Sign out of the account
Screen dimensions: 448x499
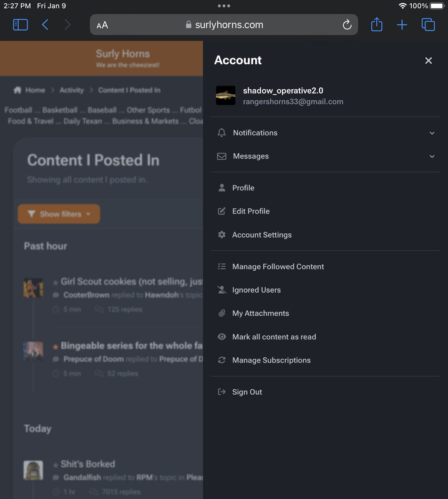(326, 392)
